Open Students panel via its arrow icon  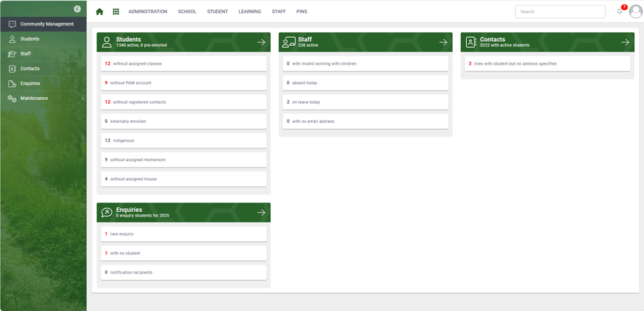click(261, 42)
